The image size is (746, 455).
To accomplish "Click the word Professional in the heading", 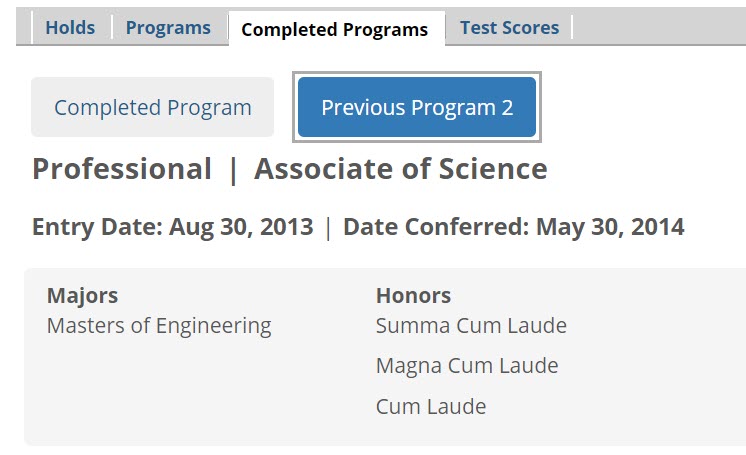I will [122, 169].
